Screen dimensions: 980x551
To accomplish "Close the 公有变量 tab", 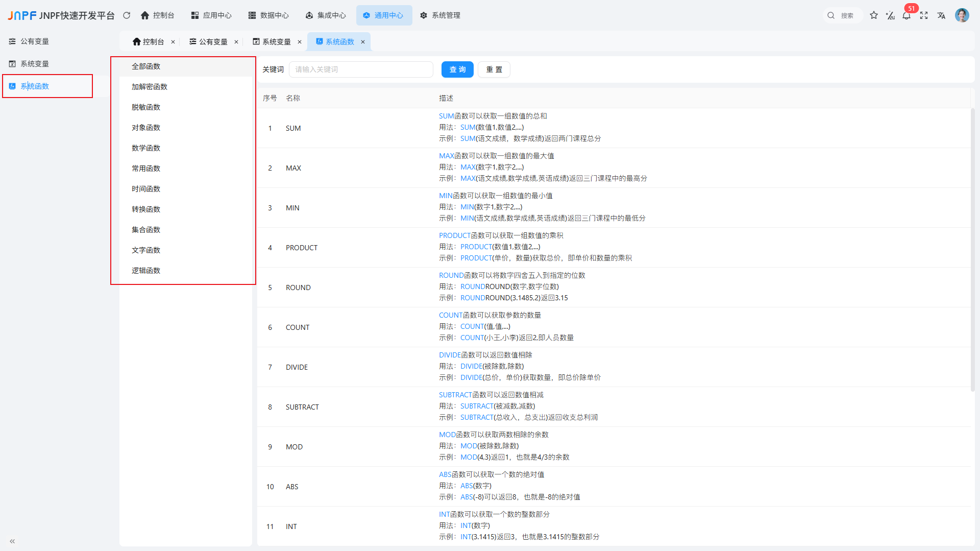I will [x=236, y=42].
